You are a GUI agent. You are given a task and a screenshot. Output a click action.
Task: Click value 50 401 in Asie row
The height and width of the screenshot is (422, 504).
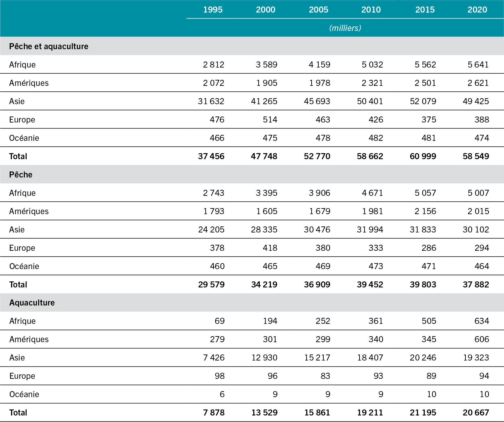[370, 101]
